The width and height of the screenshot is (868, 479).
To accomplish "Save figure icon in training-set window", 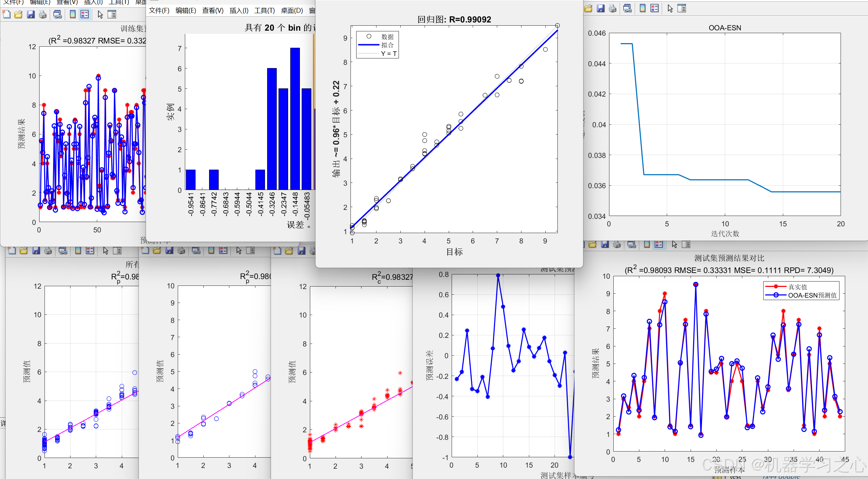I will pyautogui.click(x=31, y=15).
